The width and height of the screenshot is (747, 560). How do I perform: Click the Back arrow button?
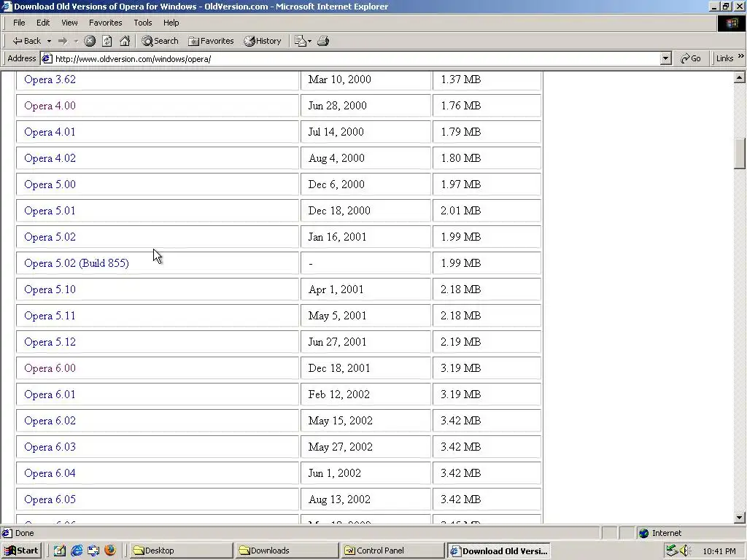27,41
